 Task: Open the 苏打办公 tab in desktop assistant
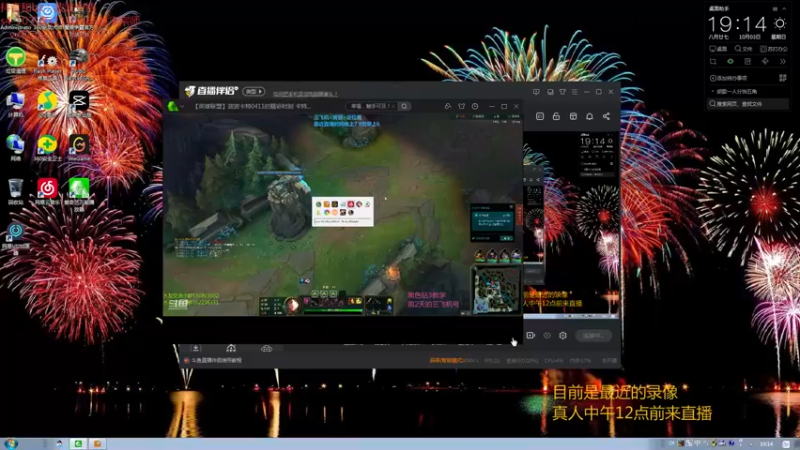coord(773,49)
